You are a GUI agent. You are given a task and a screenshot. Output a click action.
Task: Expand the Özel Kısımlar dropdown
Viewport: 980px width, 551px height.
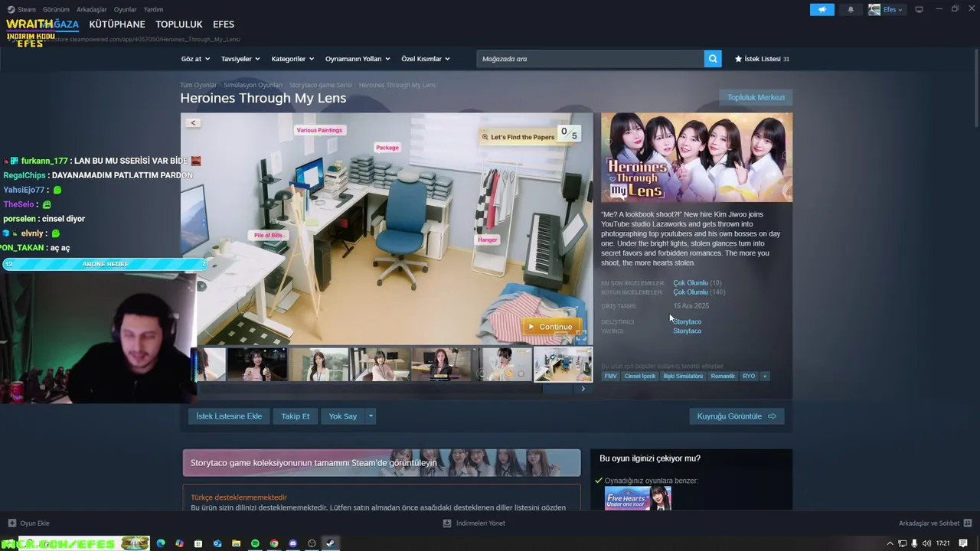click(x=426, y=59)
